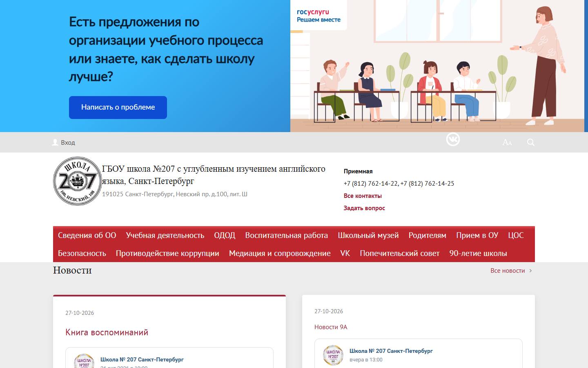
Task: Open the VK social network icon
Action: point(453,139)
